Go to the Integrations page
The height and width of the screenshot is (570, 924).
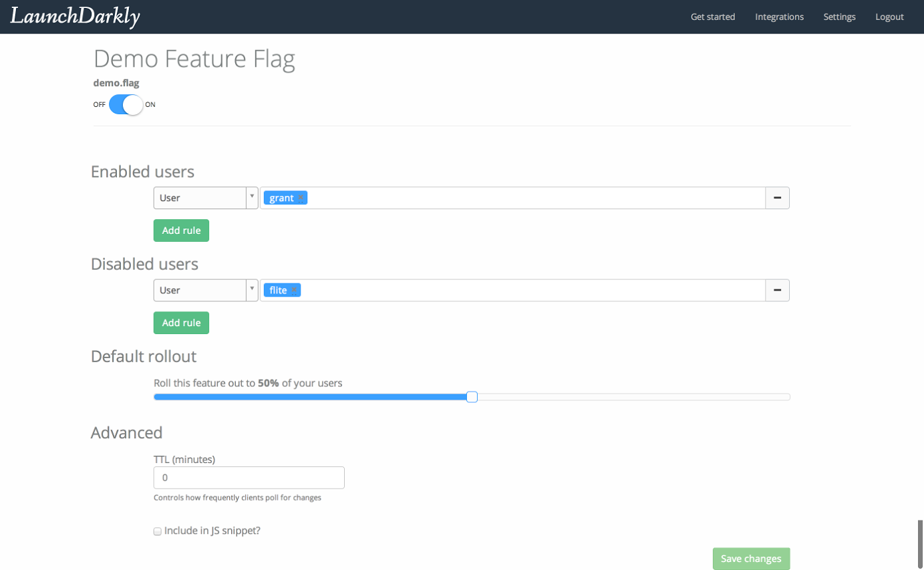pos(779,17)
